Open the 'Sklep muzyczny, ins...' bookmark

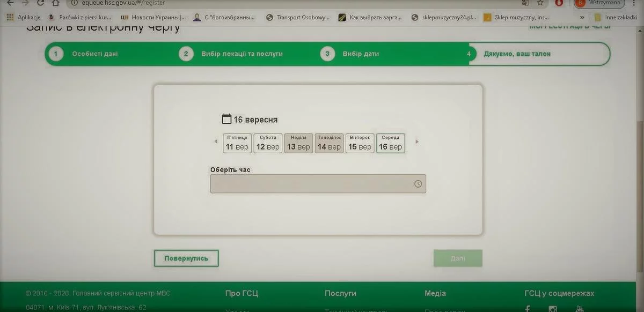516,17
